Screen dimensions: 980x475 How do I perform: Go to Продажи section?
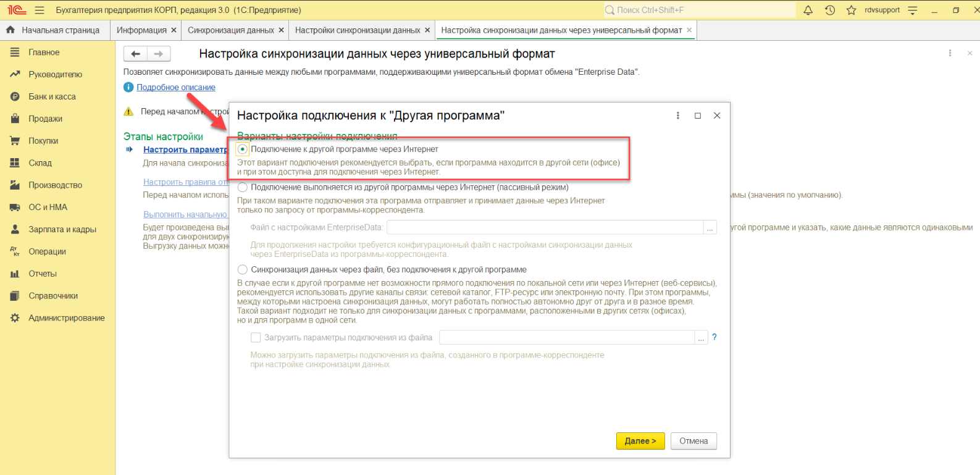coord(45,119)
